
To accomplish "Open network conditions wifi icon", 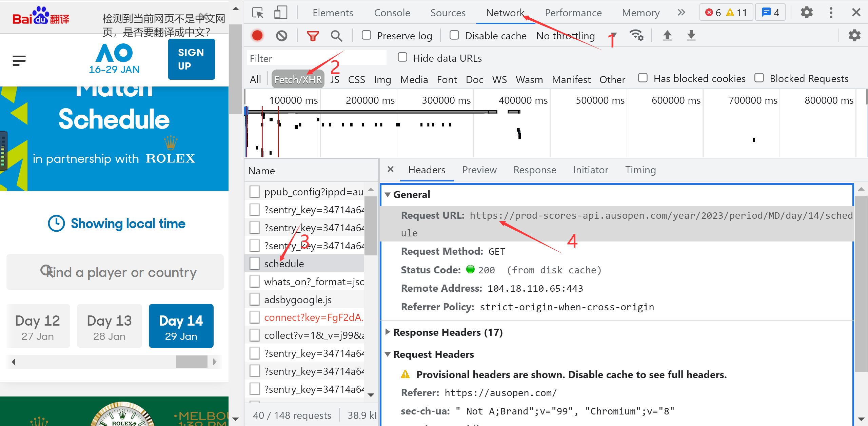I will click(636, 36).
